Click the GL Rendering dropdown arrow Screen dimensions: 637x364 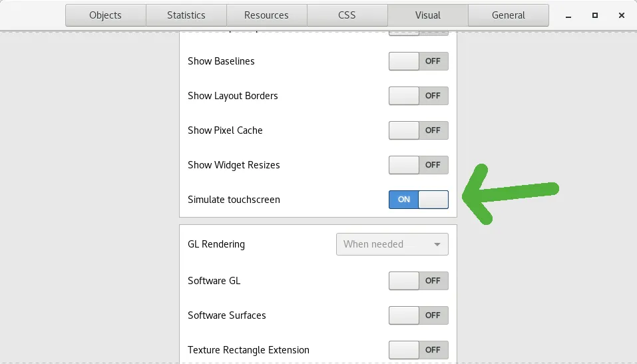pos(437,244)
